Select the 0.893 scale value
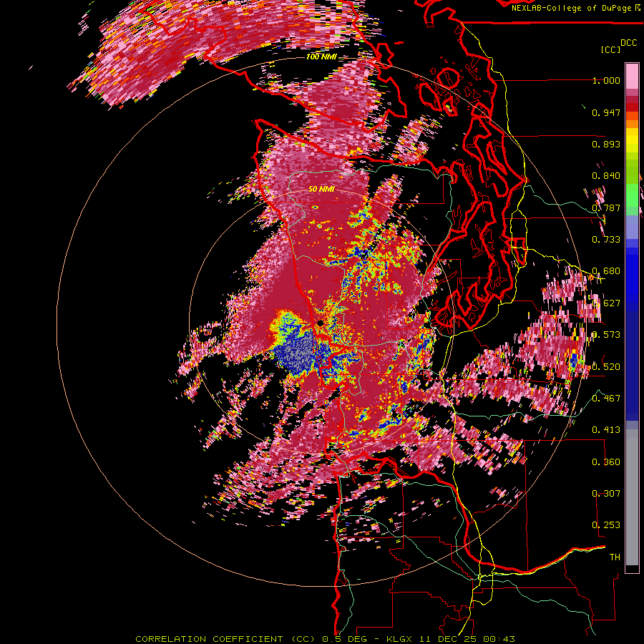Screen dimensions: 644x644 pos(606,144)
